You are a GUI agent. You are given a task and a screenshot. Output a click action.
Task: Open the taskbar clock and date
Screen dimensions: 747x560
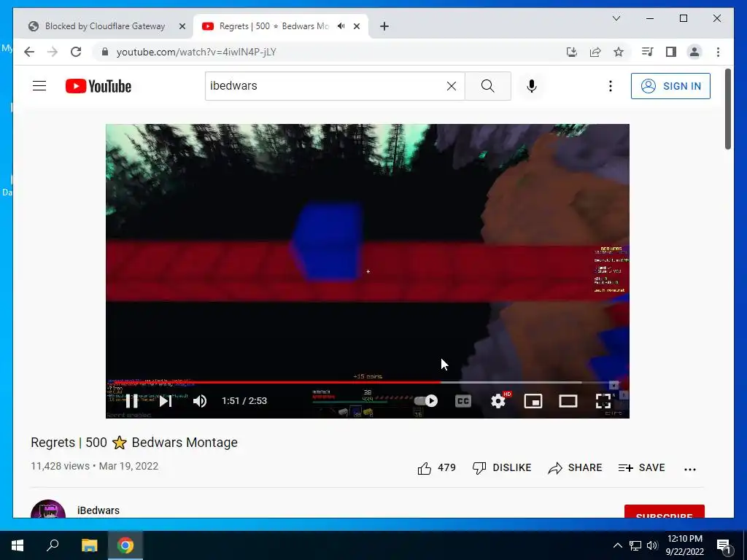pos(684,545)
